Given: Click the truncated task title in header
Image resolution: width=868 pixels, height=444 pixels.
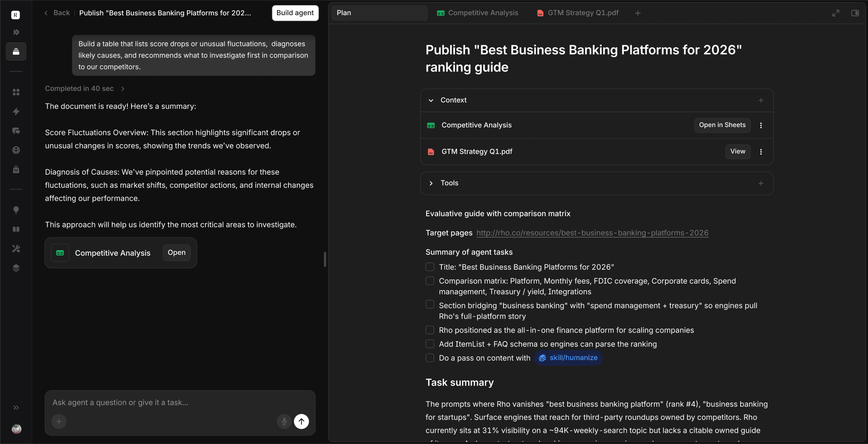Looking at the screenshot, I should coord(165,13).
